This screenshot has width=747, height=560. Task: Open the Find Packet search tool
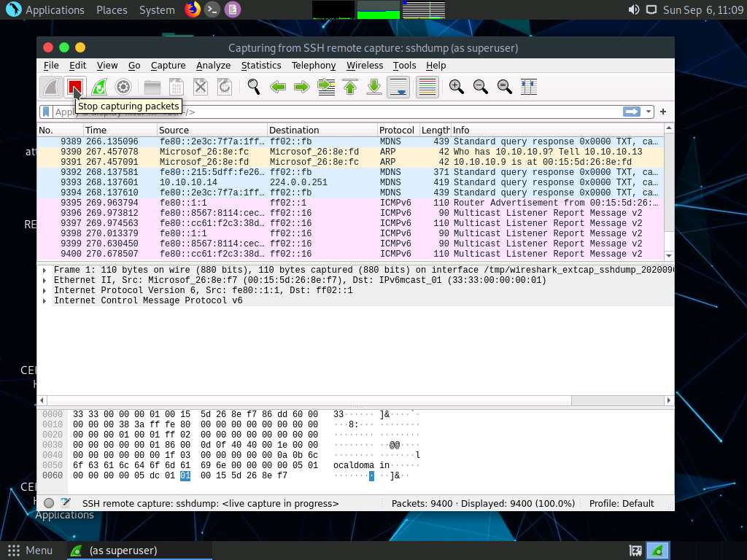[x=253, y=87]
